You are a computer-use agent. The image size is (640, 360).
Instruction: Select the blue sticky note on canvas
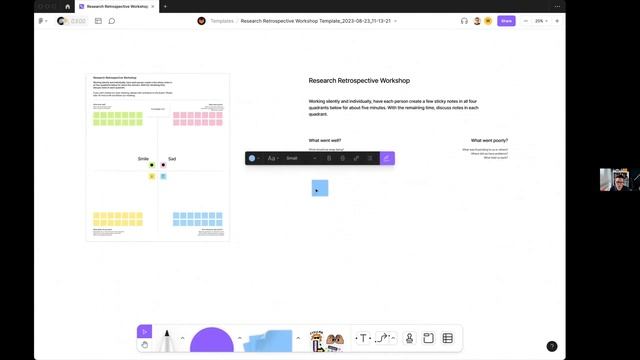click(x=320, y=188)
